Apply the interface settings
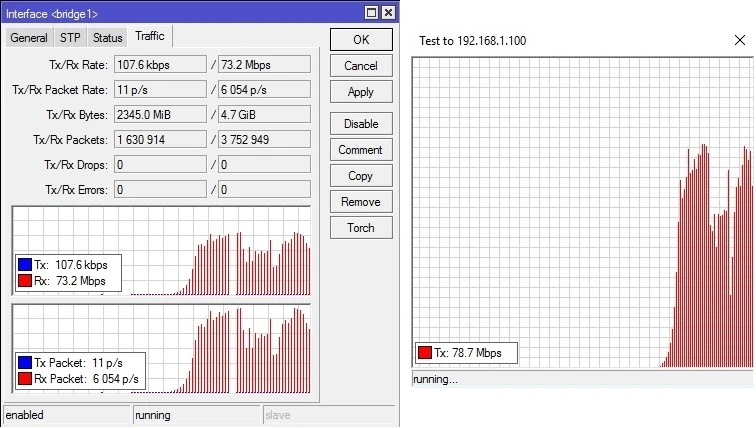Screen dimensions: 756x428 (360, 92)
